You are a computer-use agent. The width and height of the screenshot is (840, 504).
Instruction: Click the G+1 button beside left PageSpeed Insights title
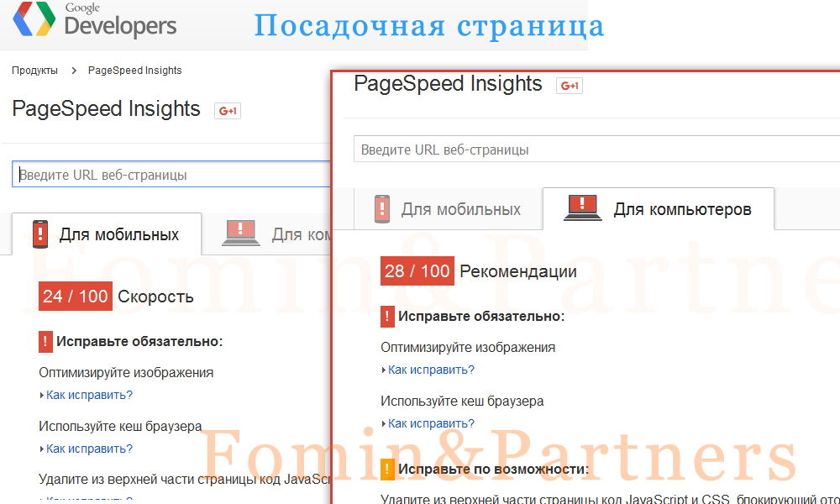tap(228, 111)
